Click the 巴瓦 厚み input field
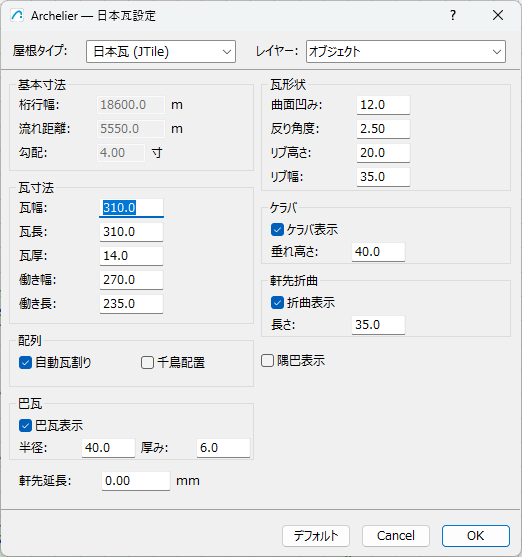522x557 pixels. tap(223, 448)
